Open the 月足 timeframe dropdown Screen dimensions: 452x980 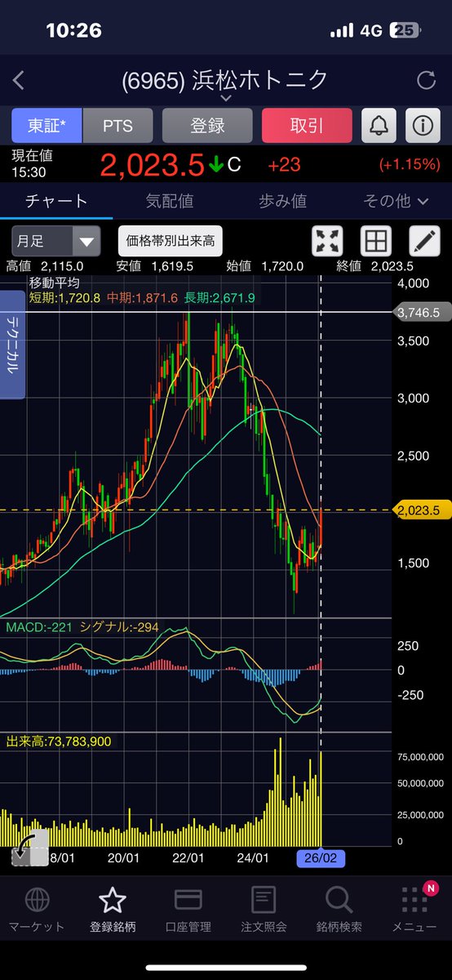pyautogui.click(x=55, y=241)
